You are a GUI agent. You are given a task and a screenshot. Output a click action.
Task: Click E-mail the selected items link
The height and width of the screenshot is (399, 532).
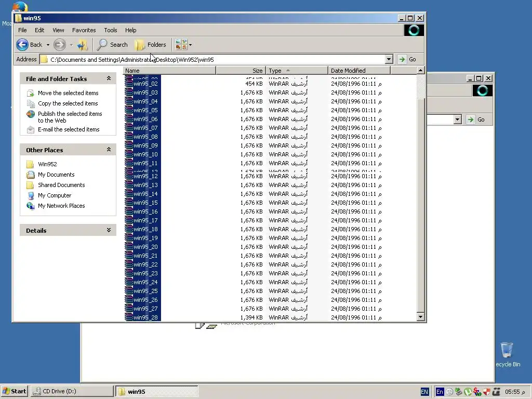pos(69,129)
